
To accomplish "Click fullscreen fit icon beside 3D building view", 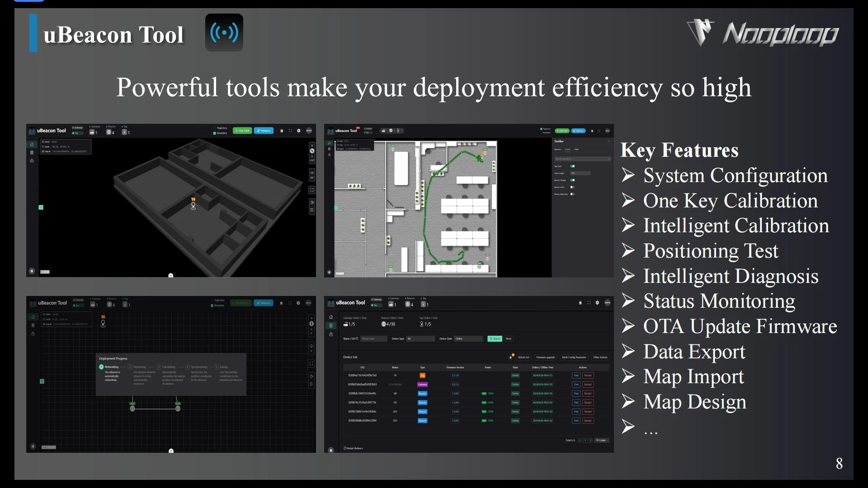I will 312,190.
